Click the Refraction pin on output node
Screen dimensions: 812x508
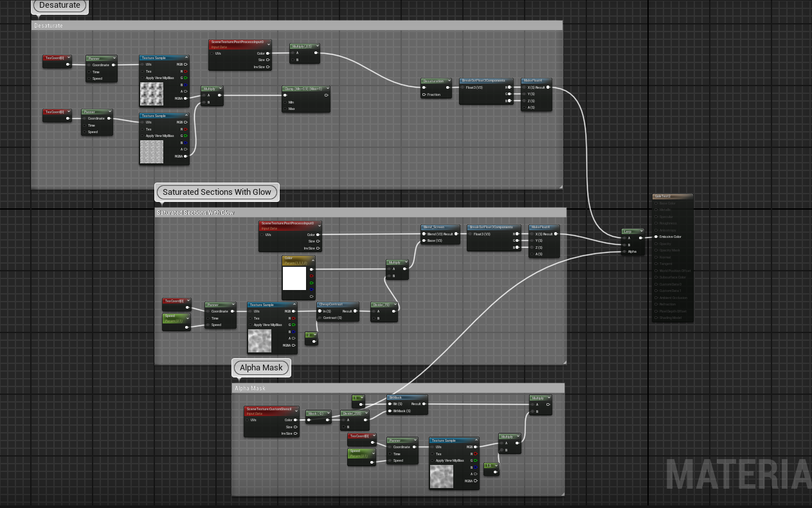(656, 304)
